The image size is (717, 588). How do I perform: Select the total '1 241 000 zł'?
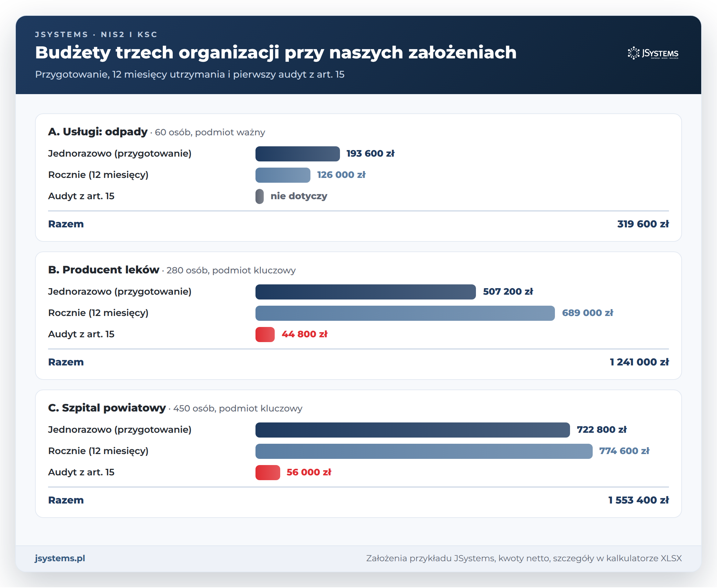pos(639,362)
